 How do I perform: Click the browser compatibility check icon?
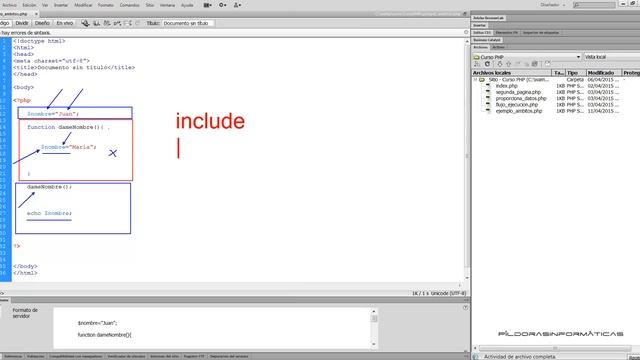click(x=117, y=23)
